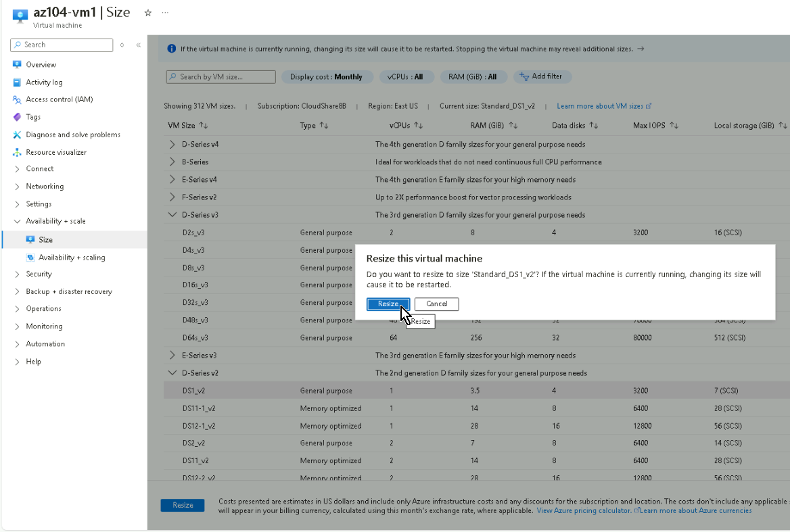Open Diagnose and solve problems

tap(73, 135)
